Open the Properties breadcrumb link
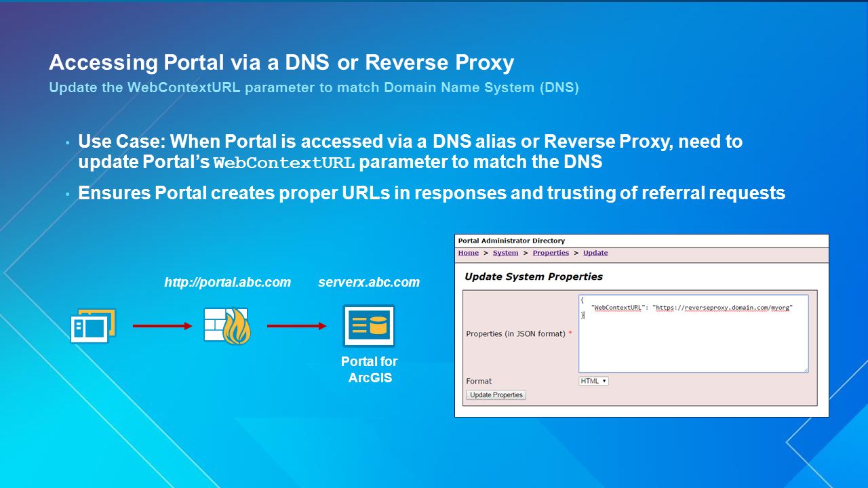The image size is (868, 488). (551, 253)
